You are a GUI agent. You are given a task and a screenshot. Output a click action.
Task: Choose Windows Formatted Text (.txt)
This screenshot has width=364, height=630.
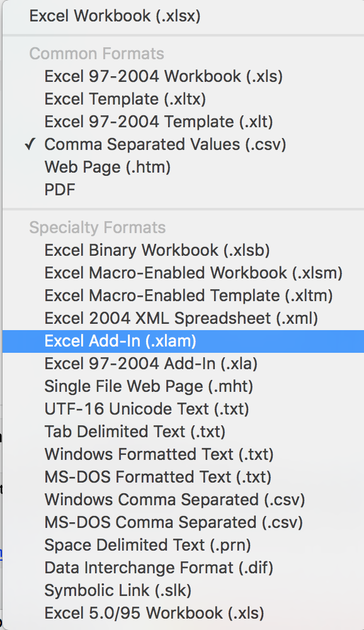(183, 454)
